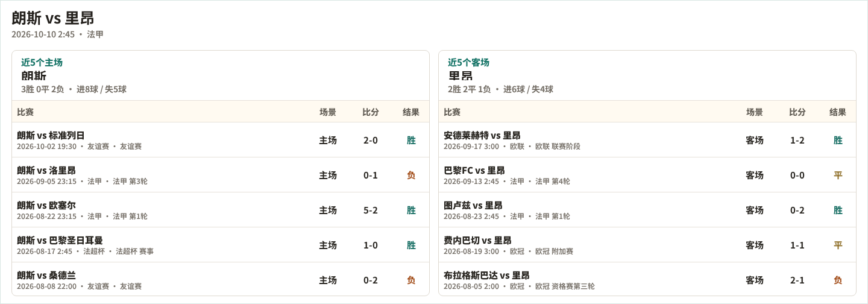The height and width of the screenshot is (304, 868).
Task: Click the 1-0 score against 巴黎圣日耳曼
Action: click(371, 245)
